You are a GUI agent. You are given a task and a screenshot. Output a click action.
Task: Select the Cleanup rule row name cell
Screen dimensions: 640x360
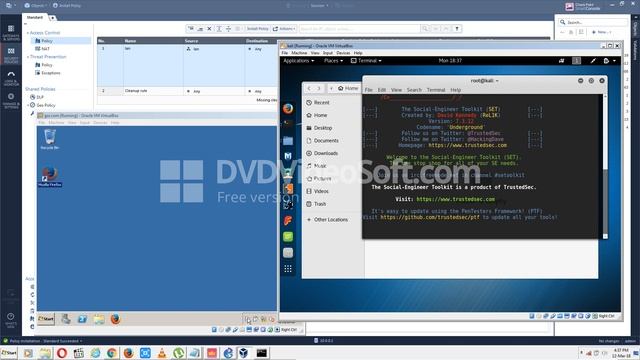[x=153, y=91]
